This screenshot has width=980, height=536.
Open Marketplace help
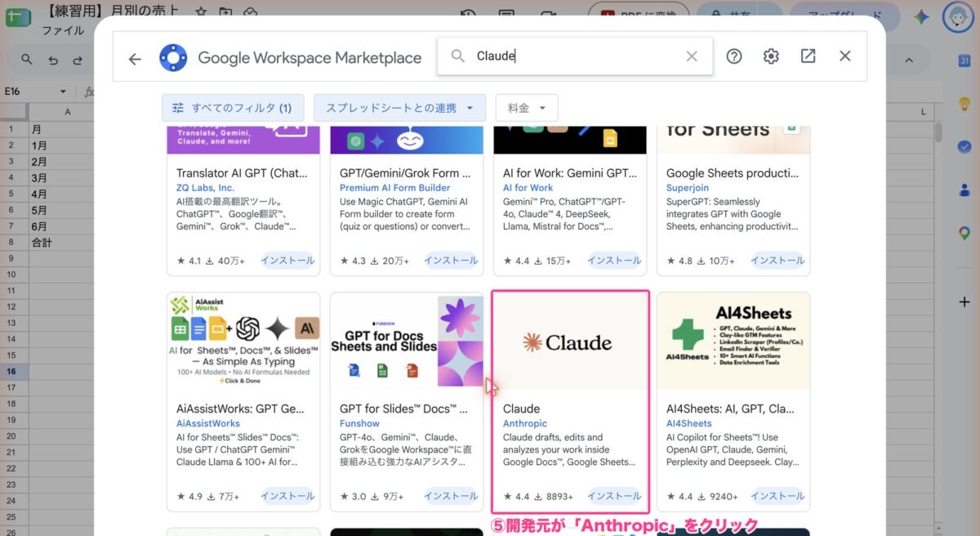pos(734,56)
